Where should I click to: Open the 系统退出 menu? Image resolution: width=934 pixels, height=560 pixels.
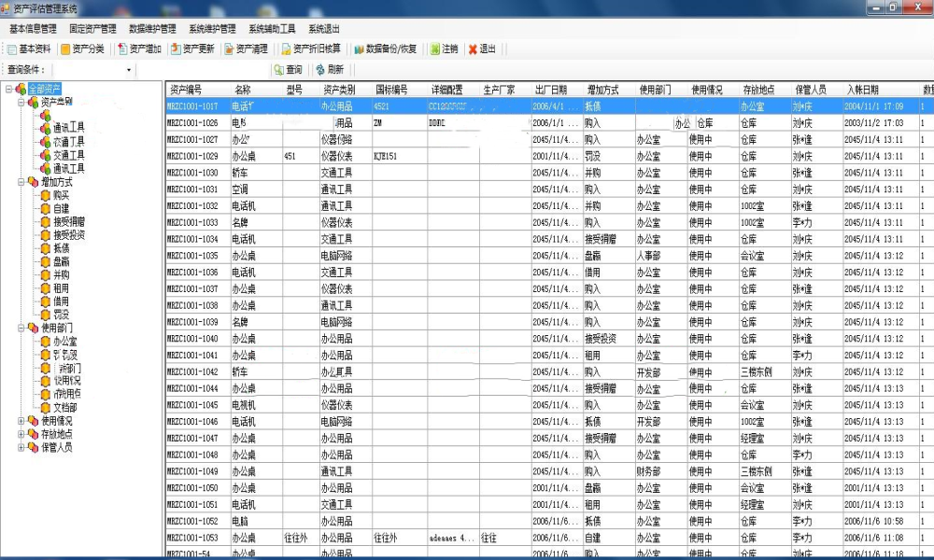pyautogui.click(x=324, y=29)
